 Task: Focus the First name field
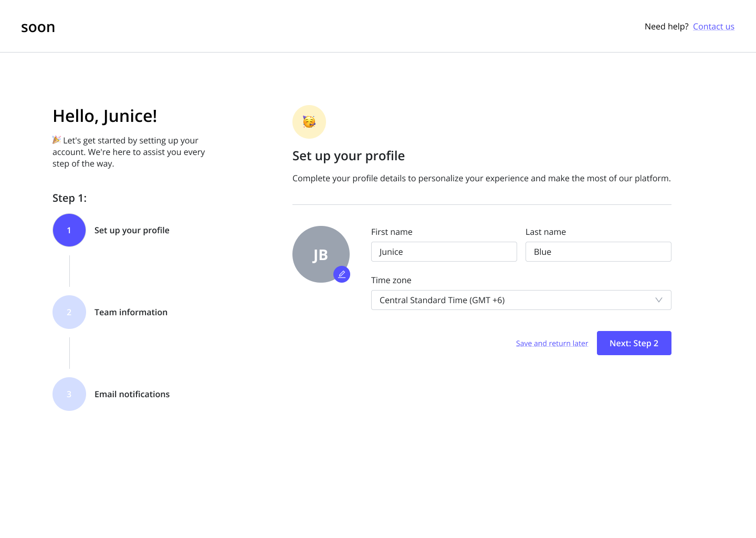(x=444, y=252)
